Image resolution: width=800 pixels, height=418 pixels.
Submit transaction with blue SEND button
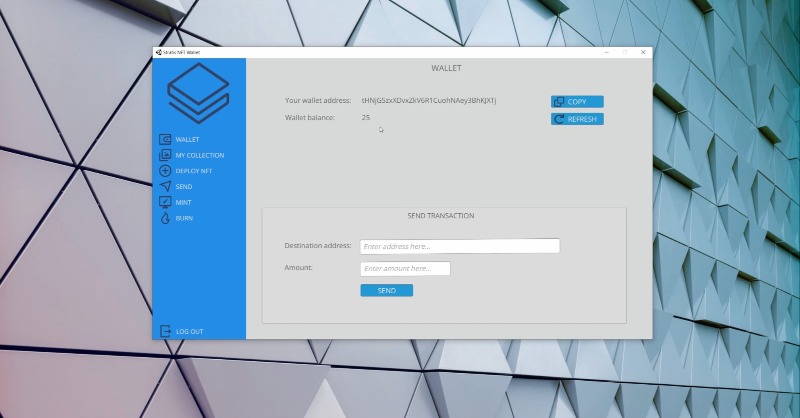click(387, 290)
